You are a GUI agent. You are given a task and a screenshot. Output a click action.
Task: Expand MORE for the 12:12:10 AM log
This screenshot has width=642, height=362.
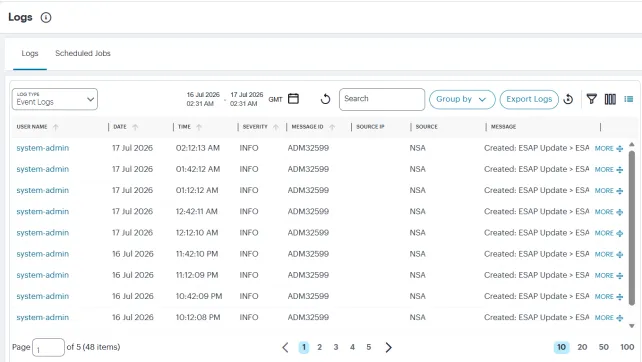[609, 233]
